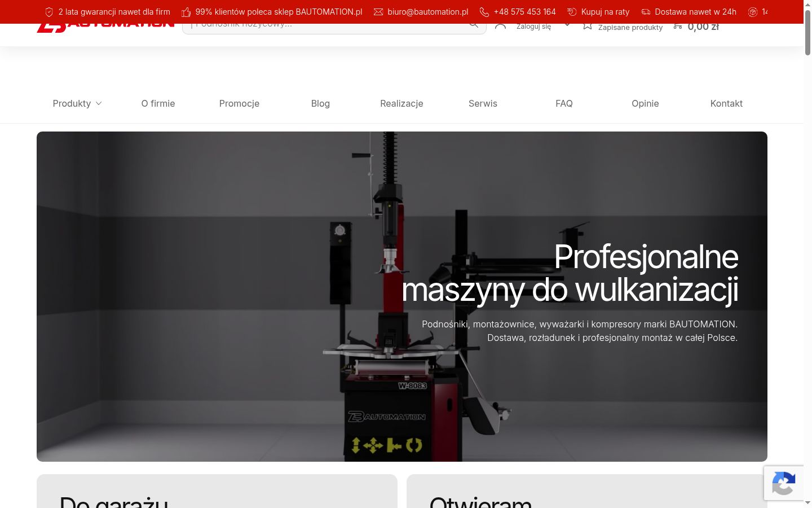Viewport: 812px width, 508px height.
Task: Go to Promocje in navigation
Action: pyautogui.click(x=239, y=103)
